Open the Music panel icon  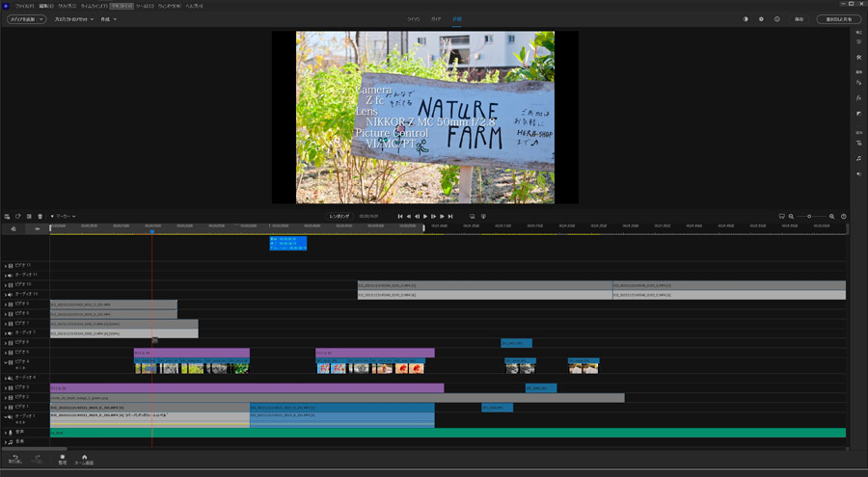858,158
